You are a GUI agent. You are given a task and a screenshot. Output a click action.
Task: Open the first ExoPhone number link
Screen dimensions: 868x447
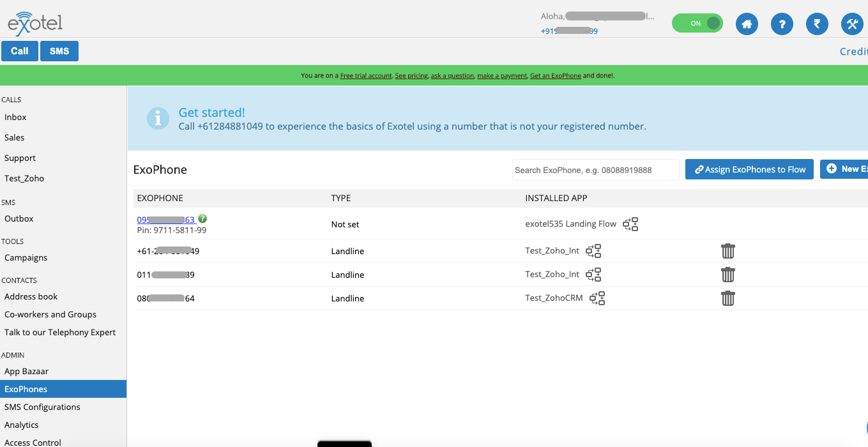166,220
